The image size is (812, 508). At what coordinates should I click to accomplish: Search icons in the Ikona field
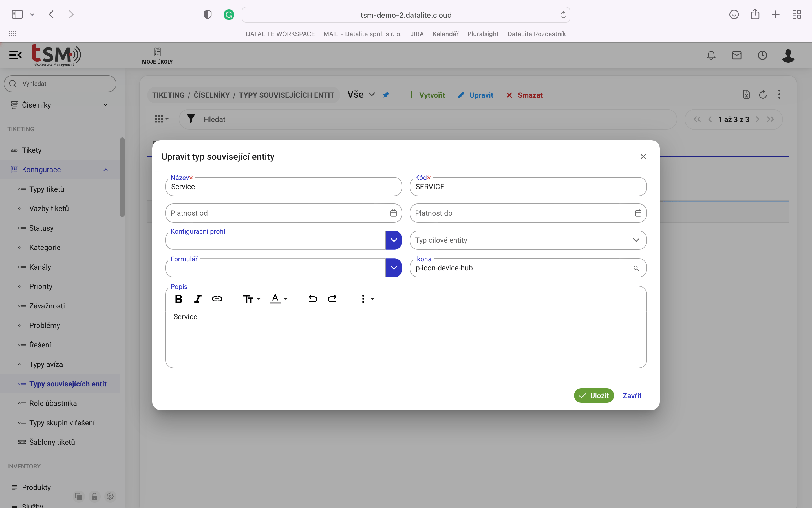636,268
